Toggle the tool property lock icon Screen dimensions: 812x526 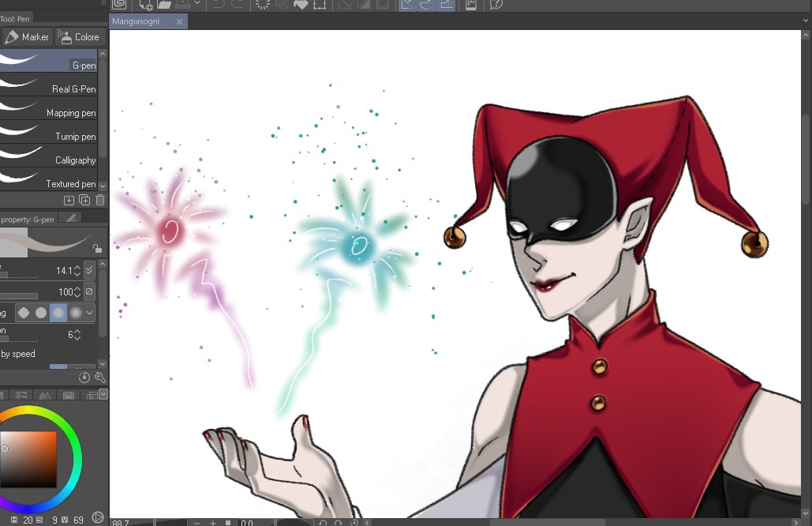(97, 248)
